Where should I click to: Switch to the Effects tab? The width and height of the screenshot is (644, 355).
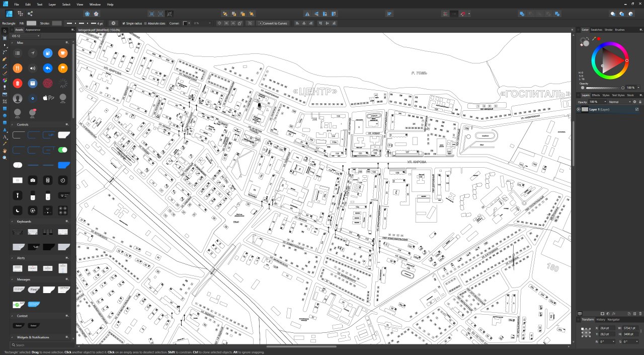[x=596, y=95]
